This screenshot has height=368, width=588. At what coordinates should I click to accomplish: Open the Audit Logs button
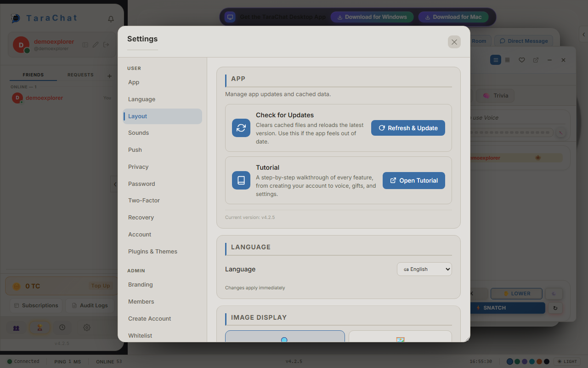coord(90,305)
